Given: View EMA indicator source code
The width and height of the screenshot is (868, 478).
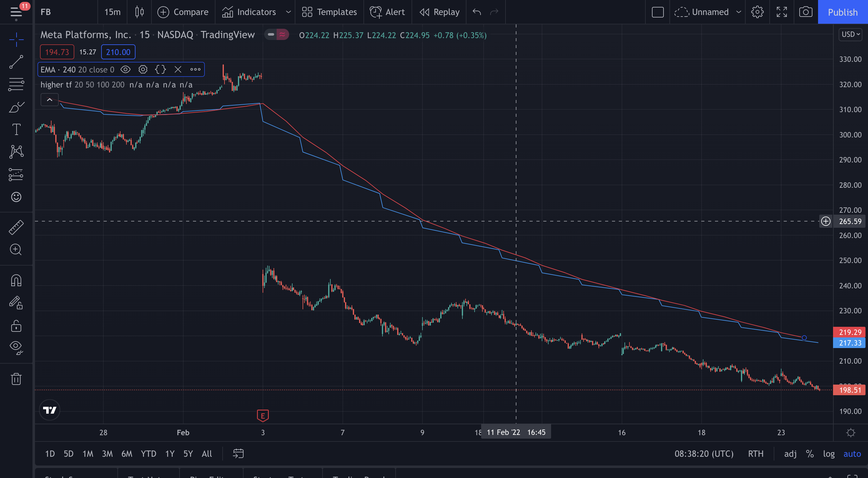Looking at the screenshot, I should 160,69.
